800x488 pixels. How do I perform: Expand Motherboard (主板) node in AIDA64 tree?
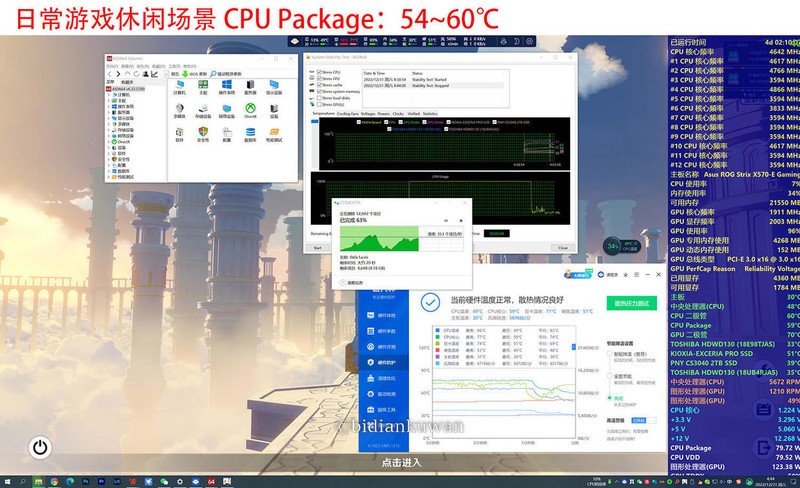(108, 101)
